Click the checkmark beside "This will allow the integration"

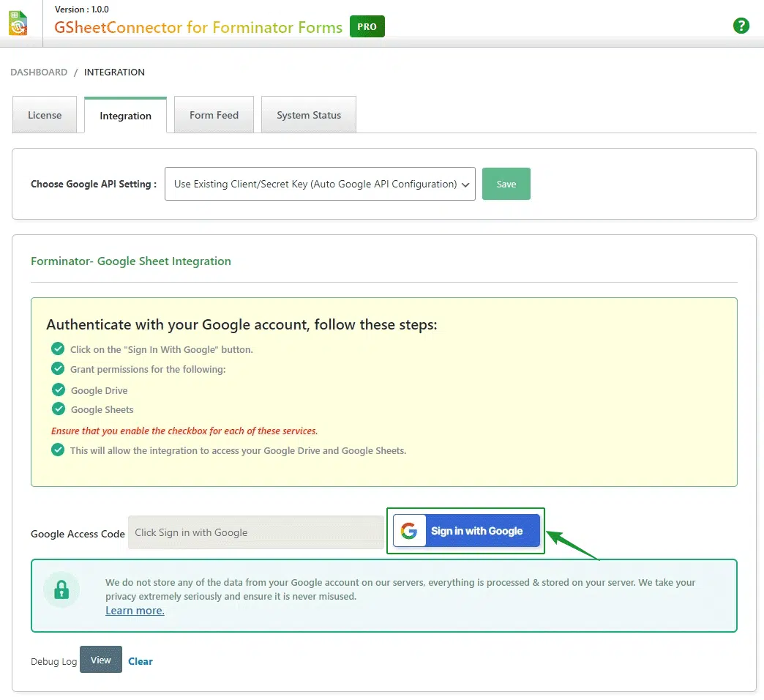(x=58, y=450)
